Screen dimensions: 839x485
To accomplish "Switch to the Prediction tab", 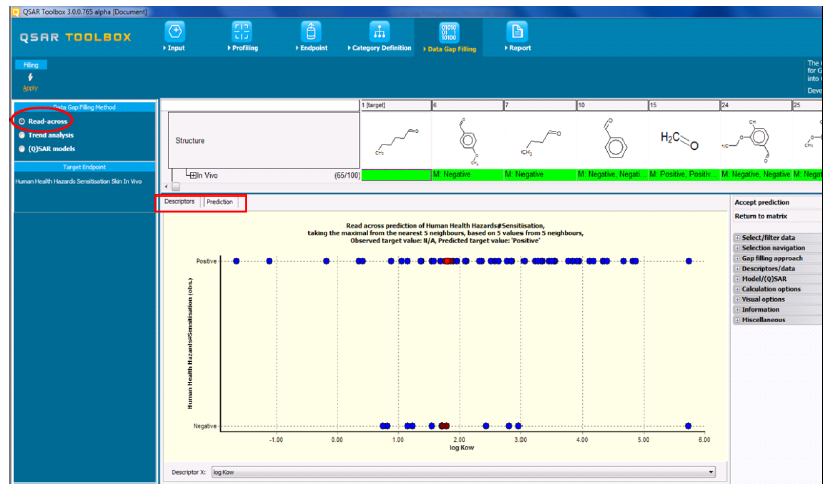I will tap(220, 202).
